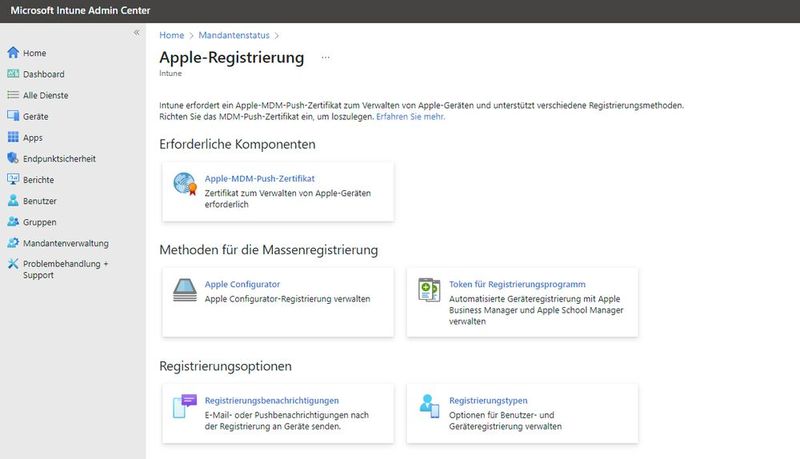Click the Endpunktsicherheit shield icon

click(x=13, y=158)
